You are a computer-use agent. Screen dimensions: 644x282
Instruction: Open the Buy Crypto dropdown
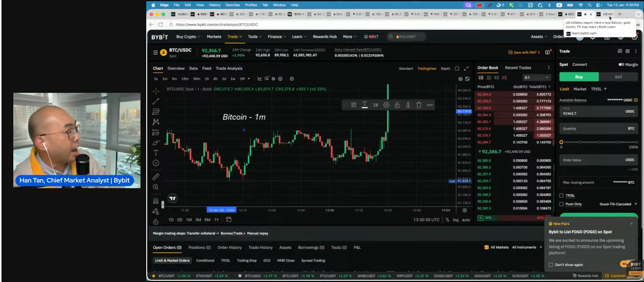pyautogui.click(x=188, y=37)
